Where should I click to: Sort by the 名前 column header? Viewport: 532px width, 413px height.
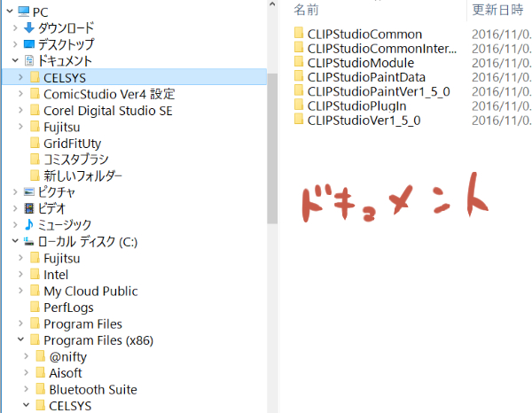[306, 10]
